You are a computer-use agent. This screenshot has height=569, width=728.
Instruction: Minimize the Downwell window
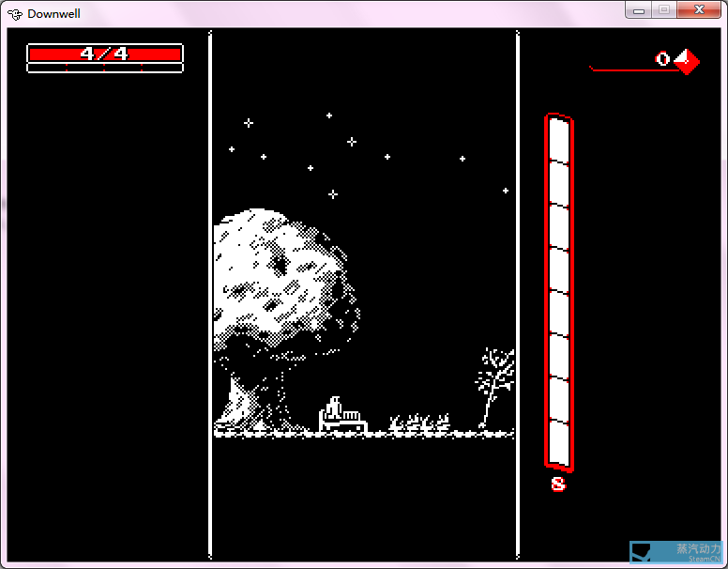click(x=639, y=10)
